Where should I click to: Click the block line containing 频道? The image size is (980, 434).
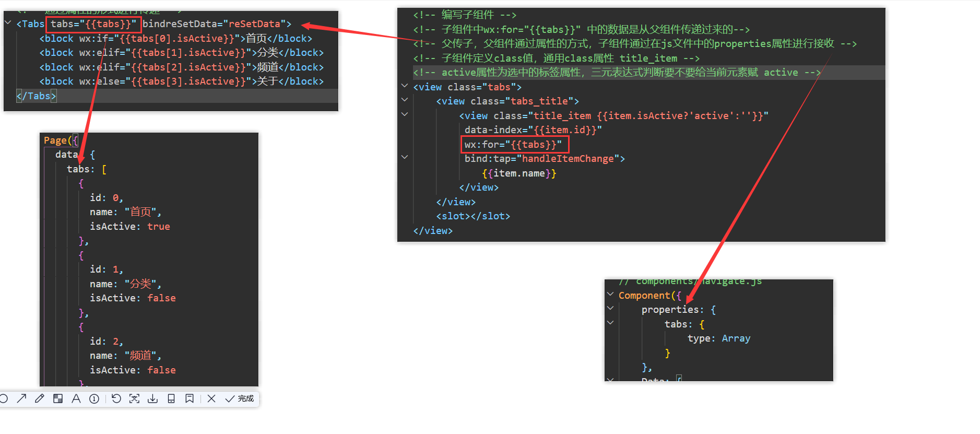pos(181,67)
